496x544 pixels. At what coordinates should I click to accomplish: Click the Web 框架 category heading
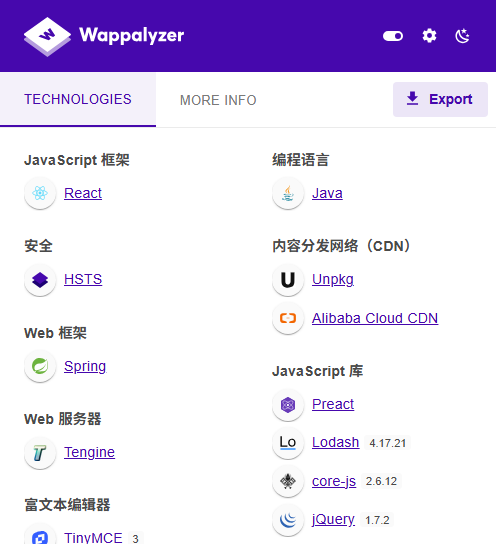55,333
